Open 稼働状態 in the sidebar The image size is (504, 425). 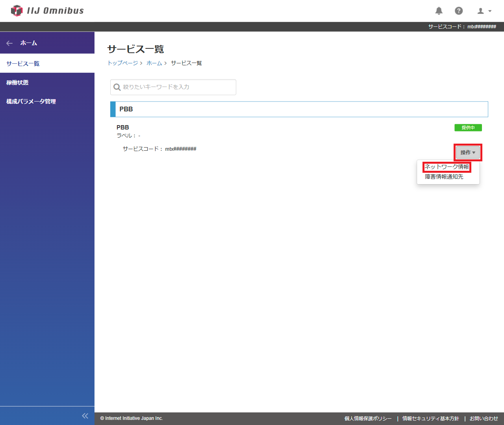17,83
